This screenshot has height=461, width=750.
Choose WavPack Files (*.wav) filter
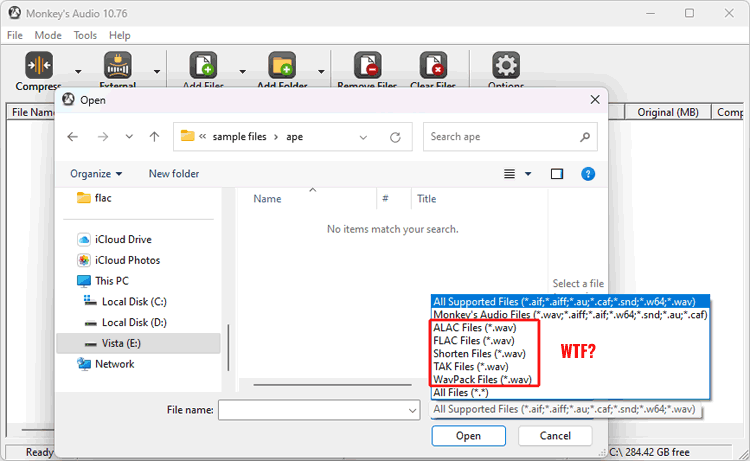[x=485, y=379]
